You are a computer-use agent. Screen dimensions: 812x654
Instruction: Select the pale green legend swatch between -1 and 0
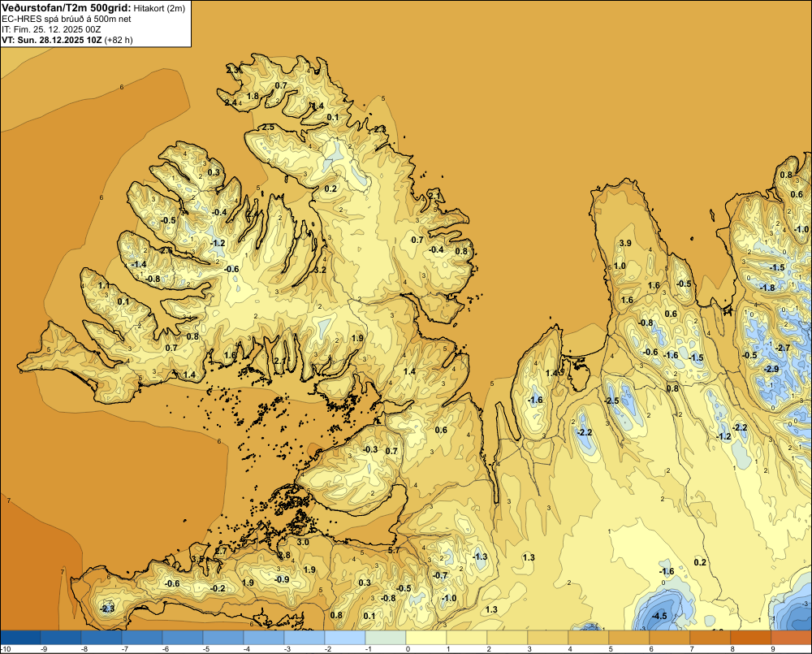387,637
